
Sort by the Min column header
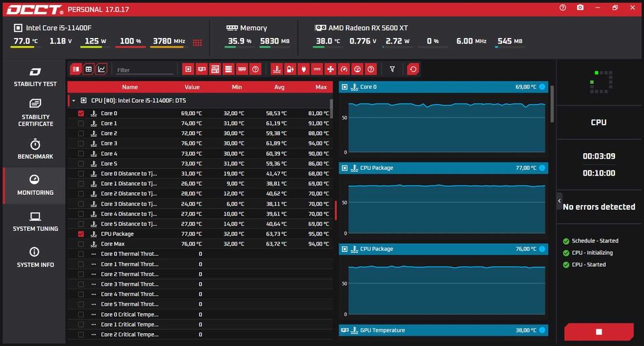[236, 87]
